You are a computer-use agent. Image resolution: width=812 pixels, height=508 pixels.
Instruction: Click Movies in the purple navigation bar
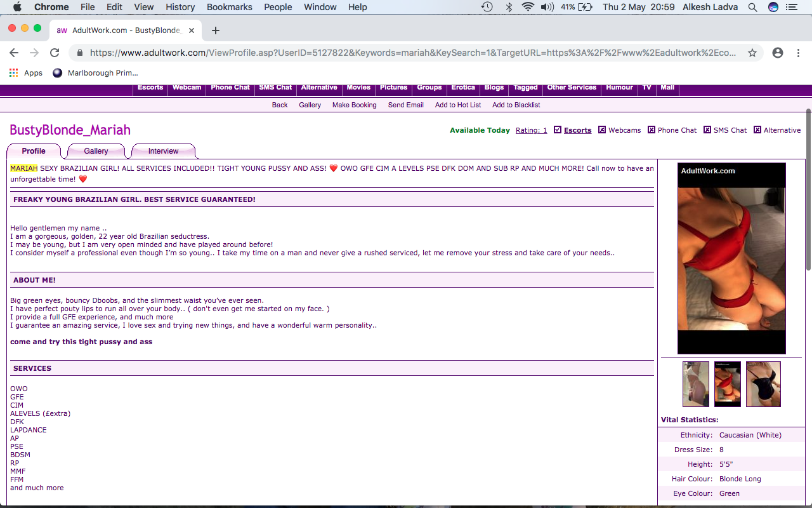[x=358, y=88]
